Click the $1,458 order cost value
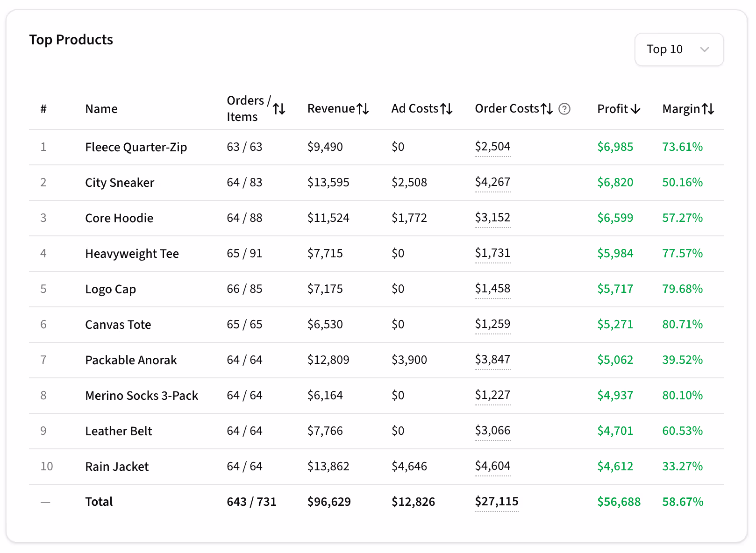The height and width of the screenshot is (553, 756). click(492, 289)
